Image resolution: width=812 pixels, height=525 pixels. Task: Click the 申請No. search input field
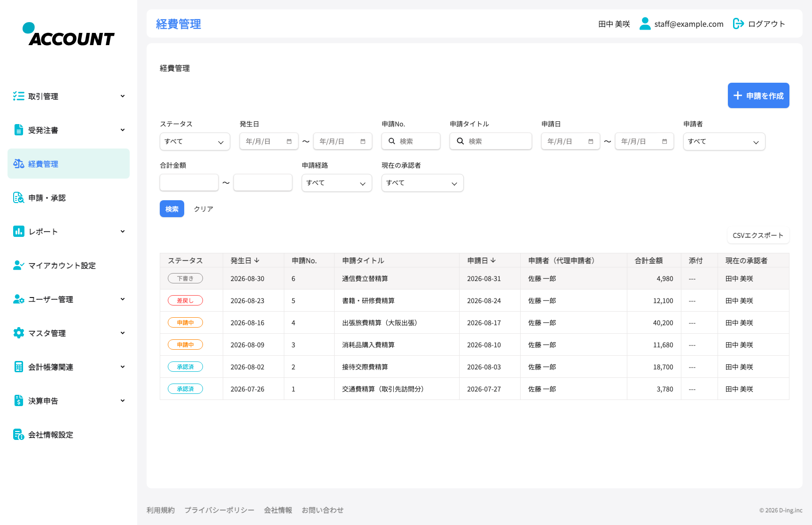point(411,141)
